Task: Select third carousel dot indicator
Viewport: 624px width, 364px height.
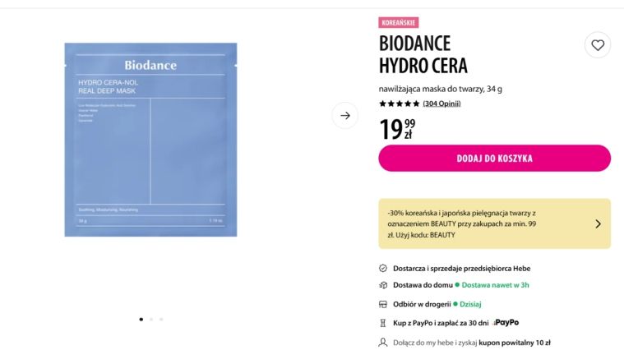Action: pos(161,319)
